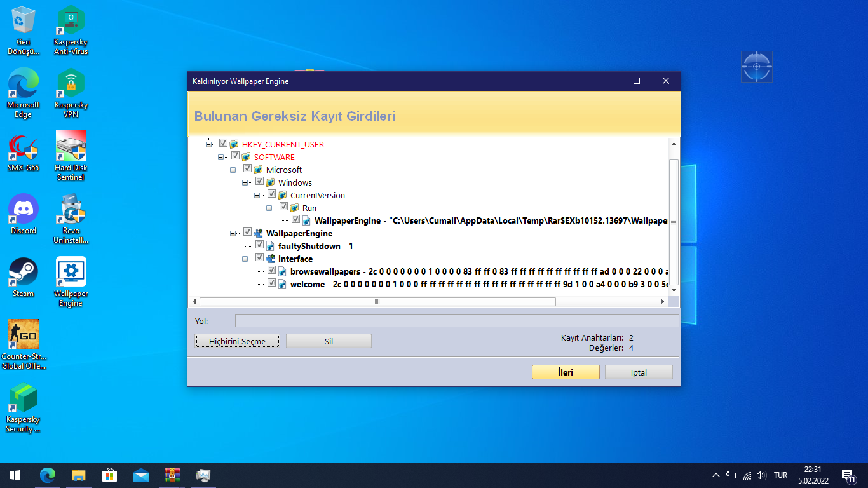The image size is (868, 488).
Task: Uncheck the faultyShutdown value checkbox
Action: click(x=259, y=245)
